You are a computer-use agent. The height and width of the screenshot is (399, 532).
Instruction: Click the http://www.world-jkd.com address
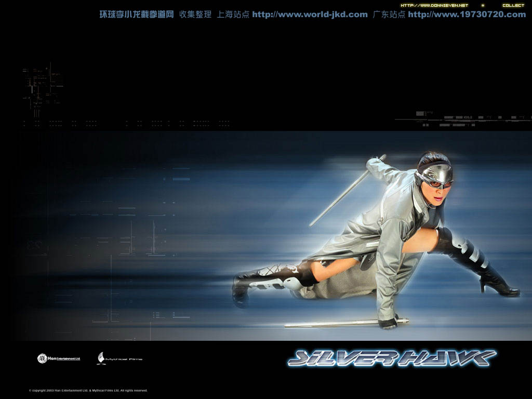coord(310,15)
